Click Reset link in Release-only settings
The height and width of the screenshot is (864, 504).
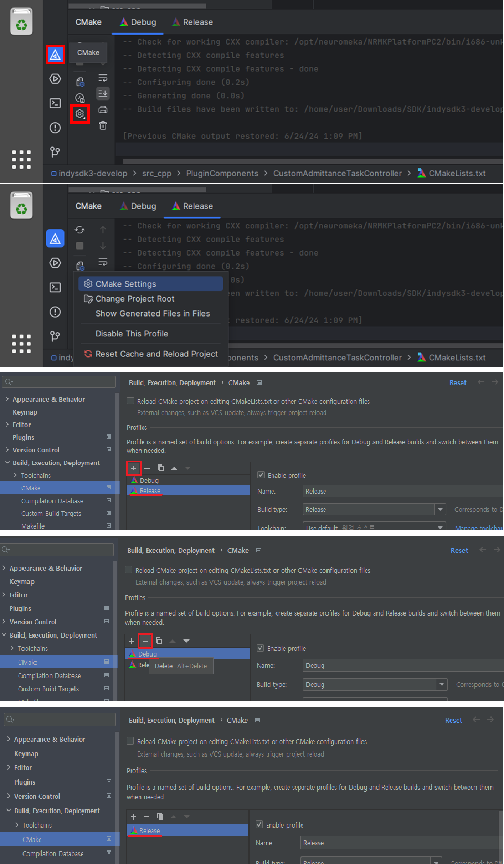453,720
